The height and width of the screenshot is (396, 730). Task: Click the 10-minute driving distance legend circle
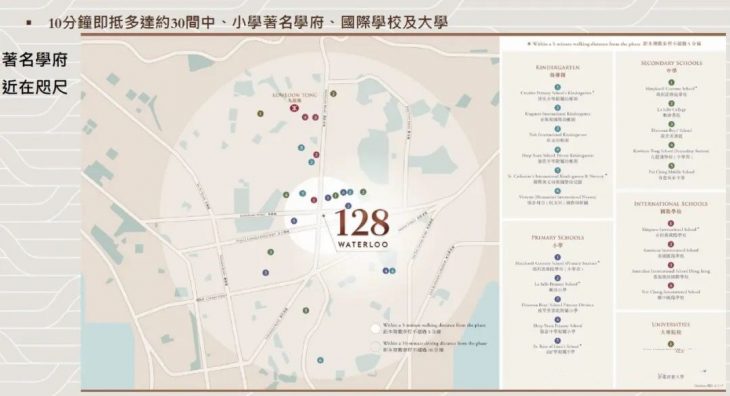375,346
